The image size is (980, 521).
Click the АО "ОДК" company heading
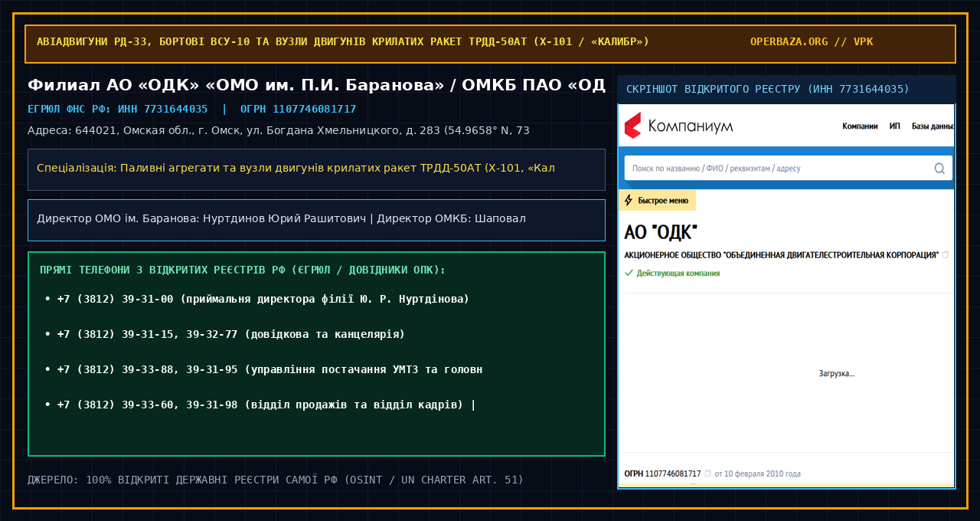[661, 232]
